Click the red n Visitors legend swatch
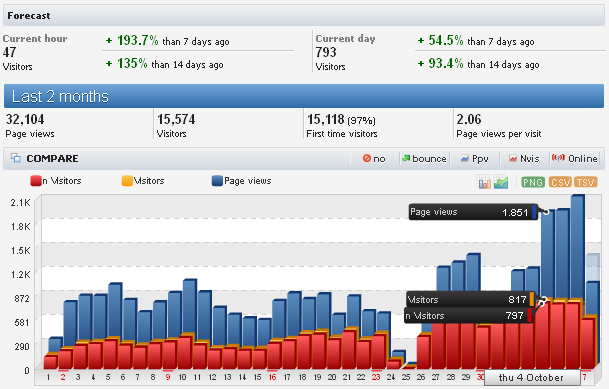The width and height of the screenshot is (609, 389). click(x=36, y=181)
